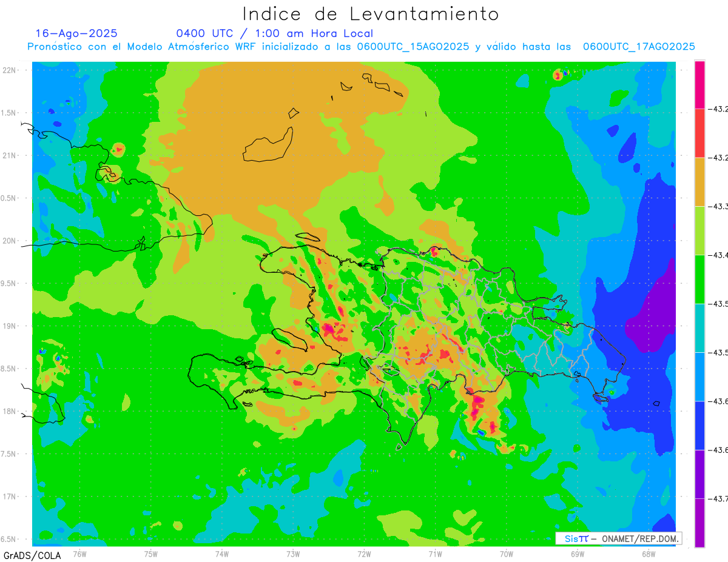728x562 pixels.
Task: Click the title 'Indice de Levantamiento'
Action: point(371,13)
